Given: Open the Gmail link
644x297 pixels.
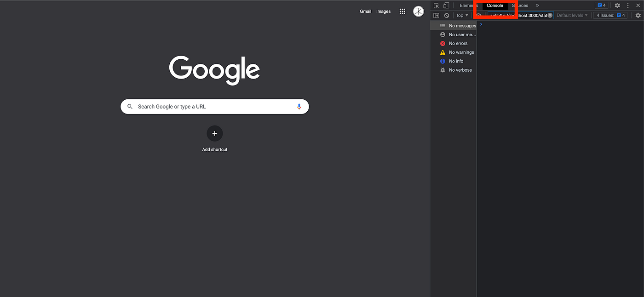Looking at the screenshot, I should [x=365, y=11].
